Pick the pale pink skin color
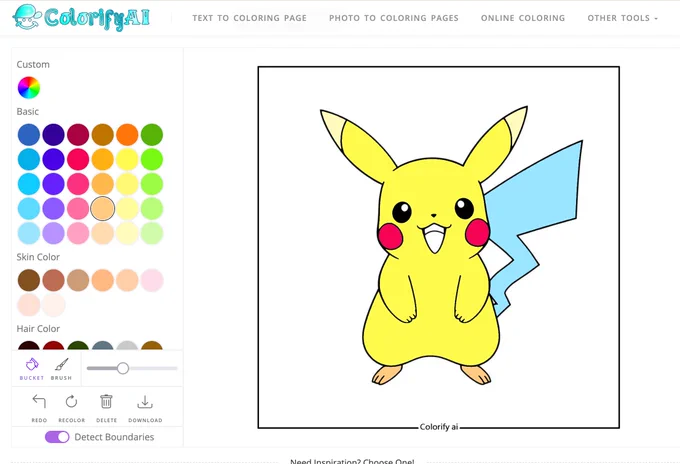This screenshot has width=680, height=464. (152, 280)
